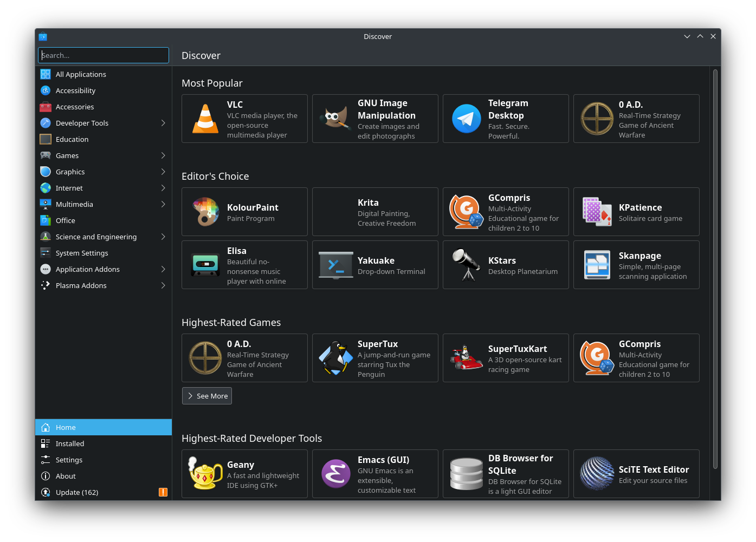Open the About page
756x542 pixels.
104,476
